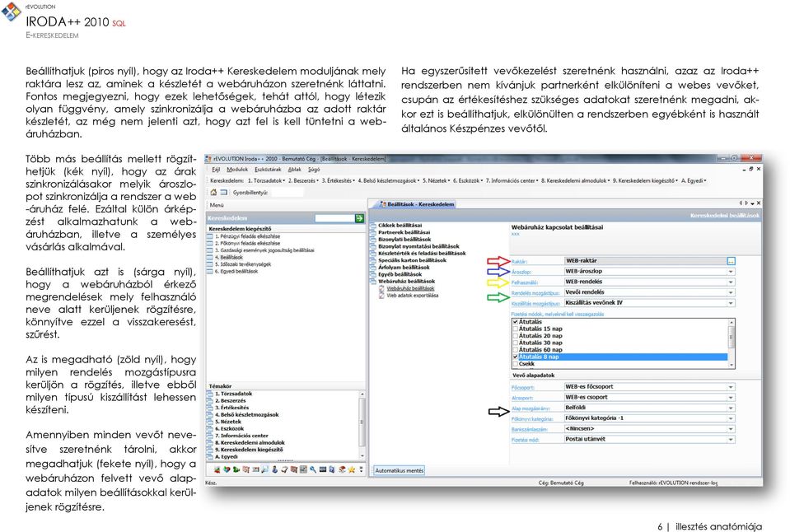Open 1. Pénzügyi feladás elkészítése

tap(247, 236)
